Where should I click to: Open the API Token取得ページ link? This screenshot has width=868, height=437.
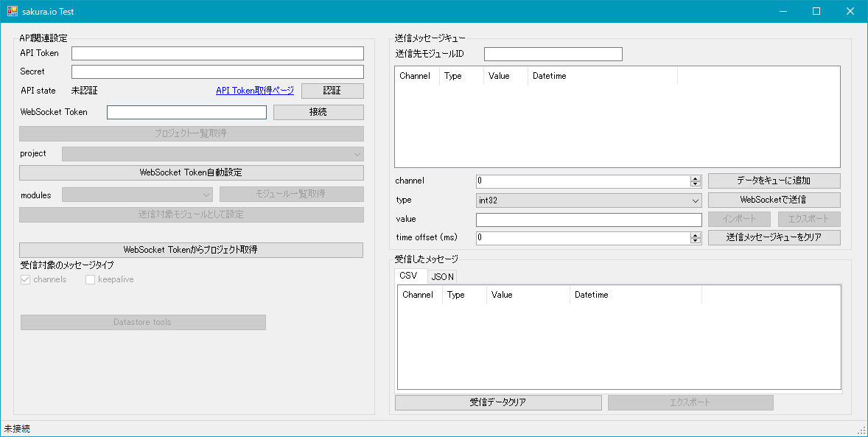[x=253, y=90]
